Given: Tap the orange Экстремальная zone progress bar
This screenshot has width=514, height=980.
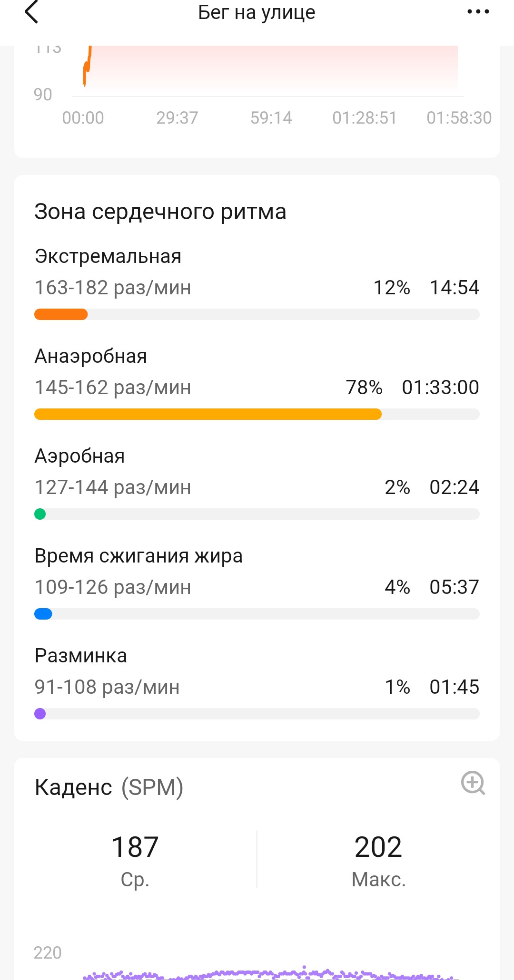Looking at the screenshot, I should (x=61, y=314).
